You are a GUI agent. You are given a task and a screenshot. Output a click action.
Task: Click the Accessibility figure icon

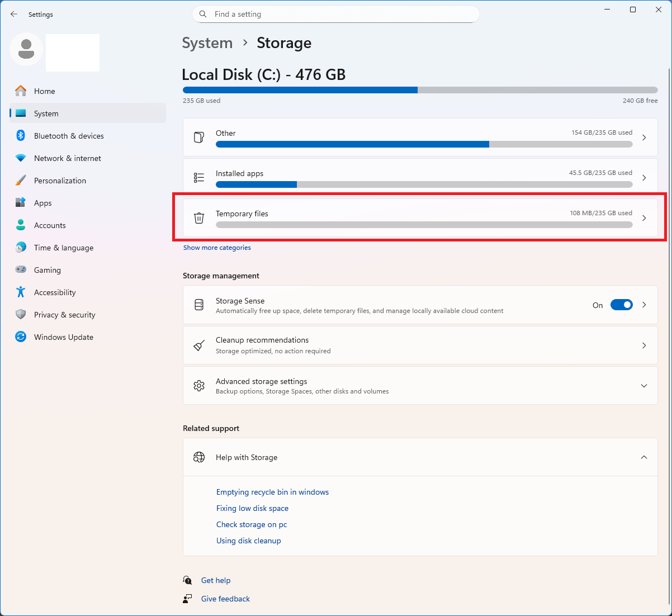point(21,292)
